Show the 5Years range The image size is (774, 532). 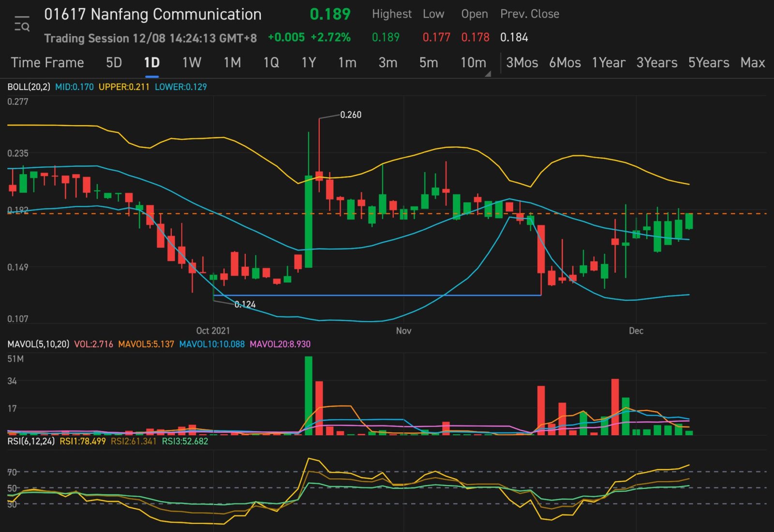(x=709, y=63)
